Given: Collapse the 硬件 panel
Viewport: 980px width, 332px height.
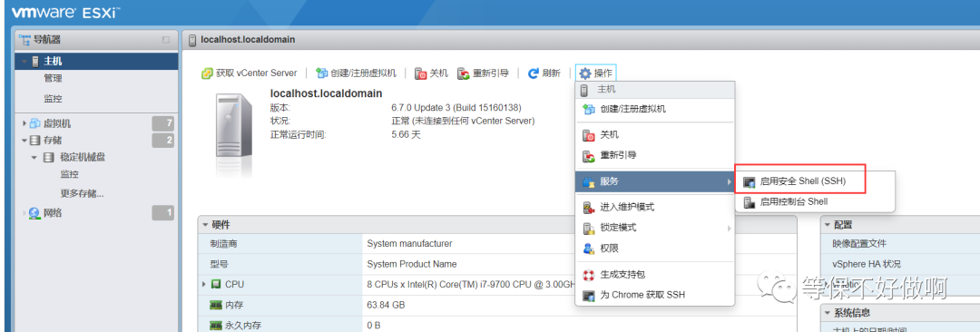Looking at the screenshot, I should point(205,224).
